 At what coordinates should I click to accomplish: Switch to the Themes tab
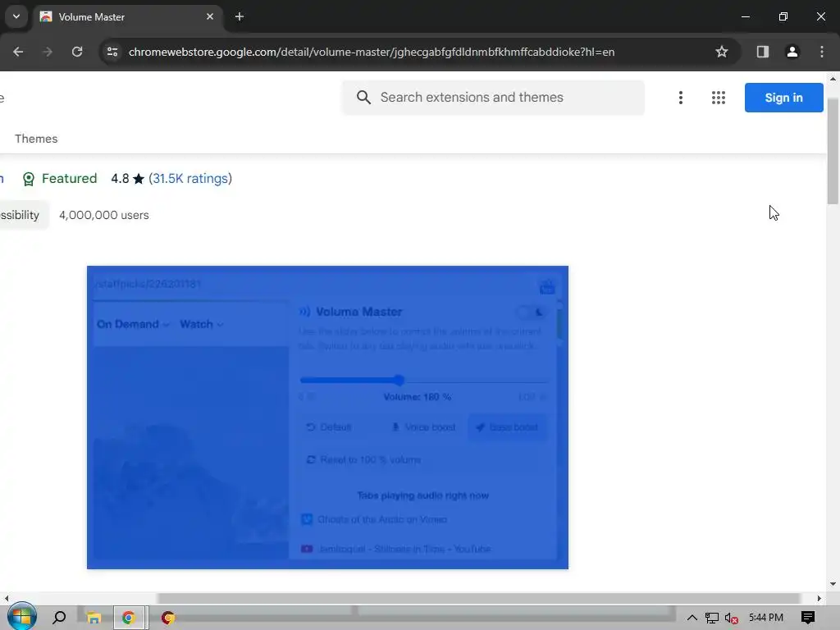[36, 139]
